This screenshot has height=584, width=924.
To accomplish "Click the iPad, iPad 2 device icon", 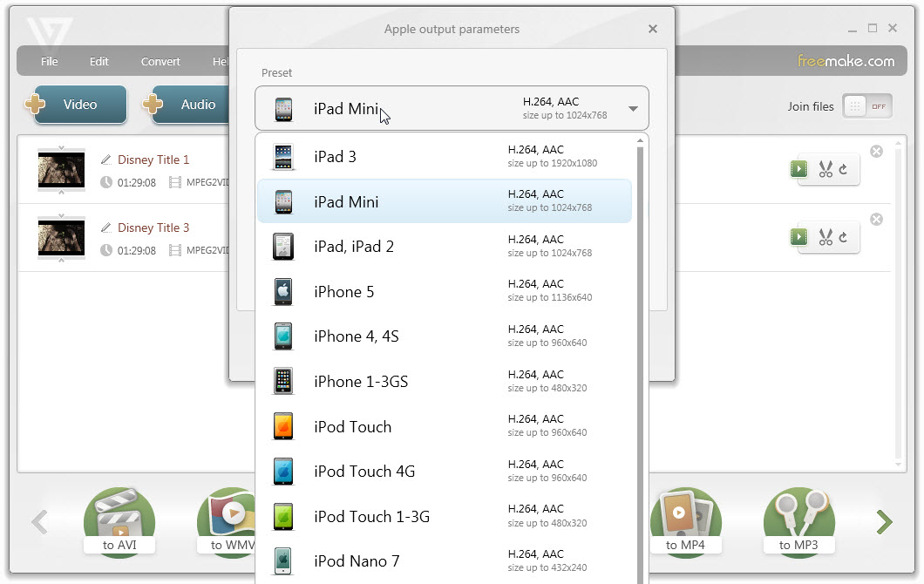I will click(x=282, y=247).
